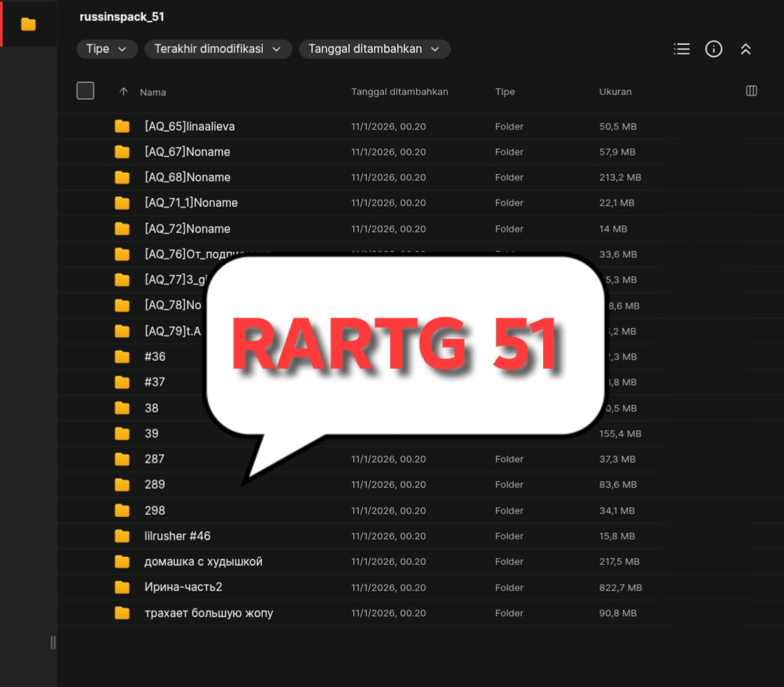Click folder icon of lilrusher #46

point(122,536)
